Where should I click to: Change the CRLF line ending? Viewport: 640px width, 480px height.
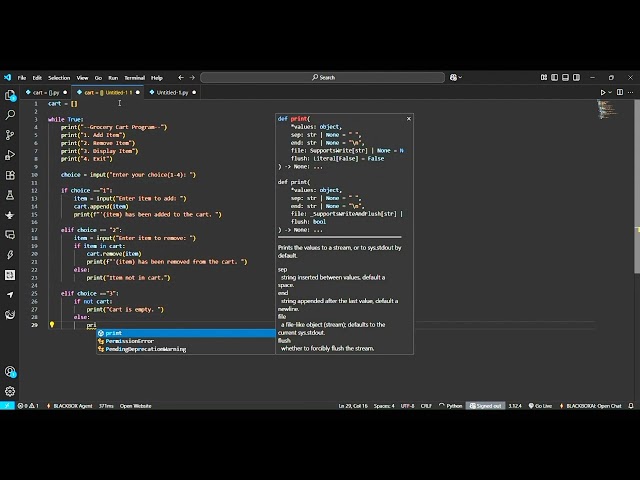click(426, 406)
